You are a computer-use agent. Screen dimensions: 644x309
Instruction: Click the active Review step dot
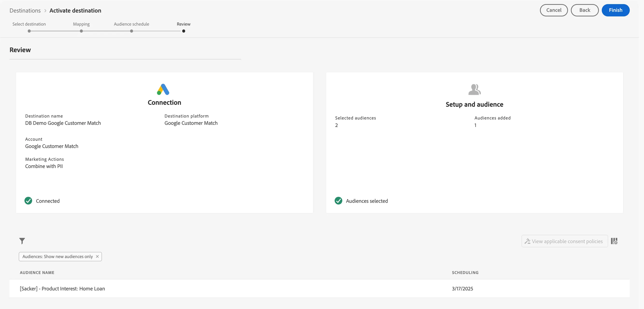point(184,31)
